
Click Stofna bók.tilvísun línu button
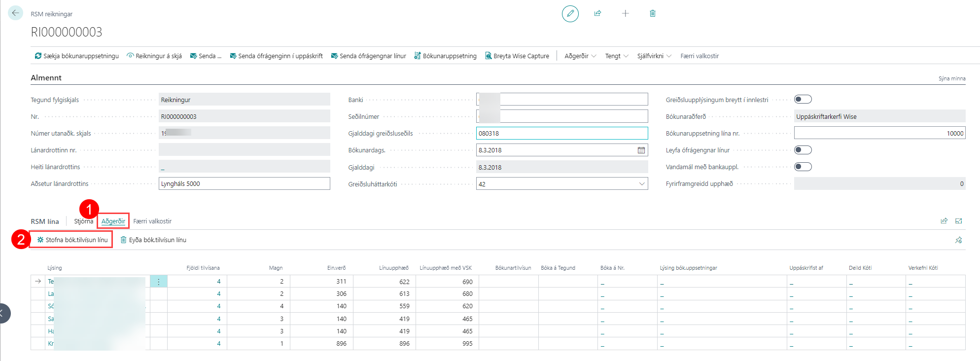[72, 240]
